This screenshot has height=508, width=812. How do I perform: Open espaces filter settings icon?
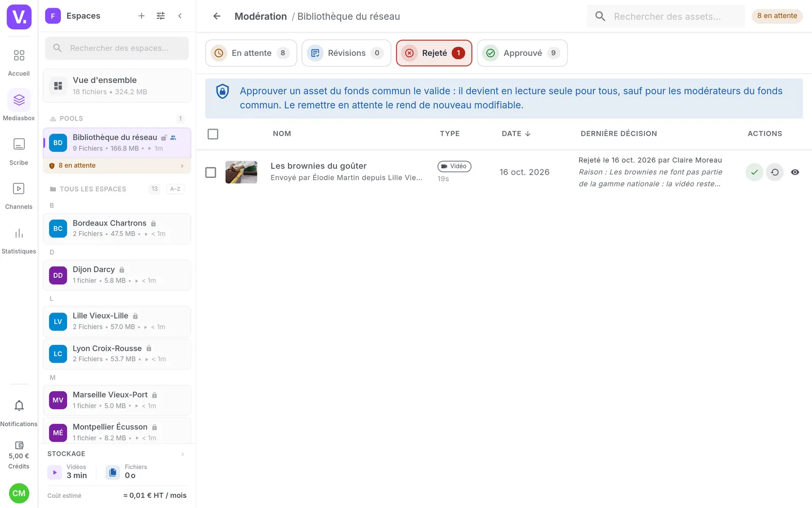point(161,16)
